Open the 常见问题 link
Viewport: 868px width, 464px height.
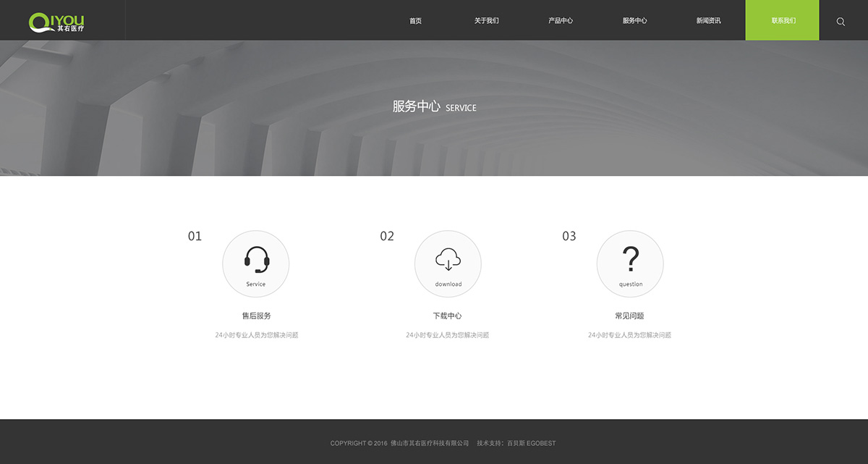click(630, 316)
